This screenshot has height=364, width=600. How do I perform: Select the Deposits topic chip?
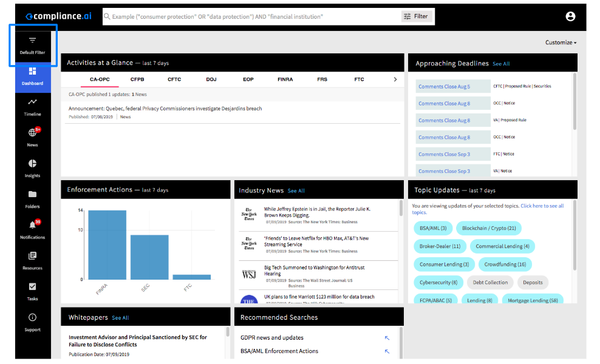click(533, 283)
